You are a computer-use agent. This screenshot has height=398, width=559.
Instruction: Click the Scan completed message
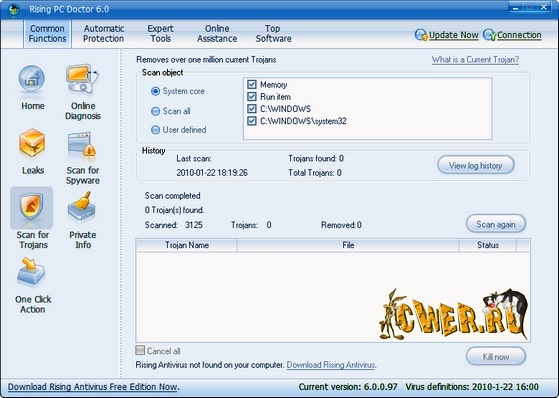(173, 195)
